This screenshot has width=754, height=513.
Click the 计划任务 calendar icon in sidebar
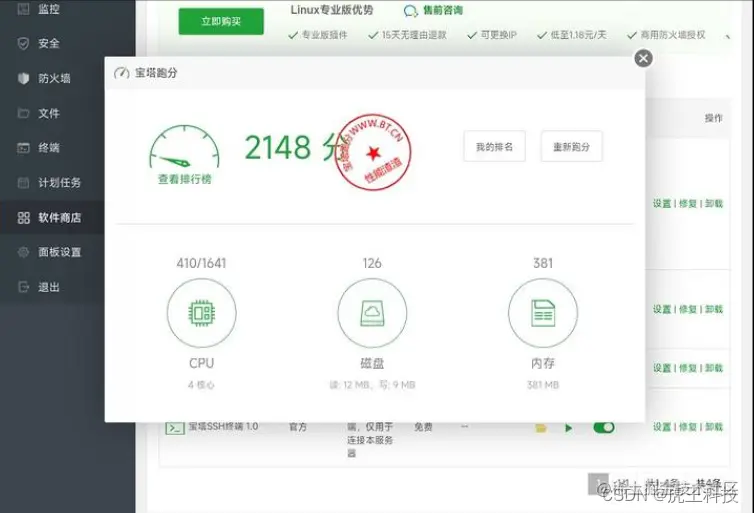(23, 183)
